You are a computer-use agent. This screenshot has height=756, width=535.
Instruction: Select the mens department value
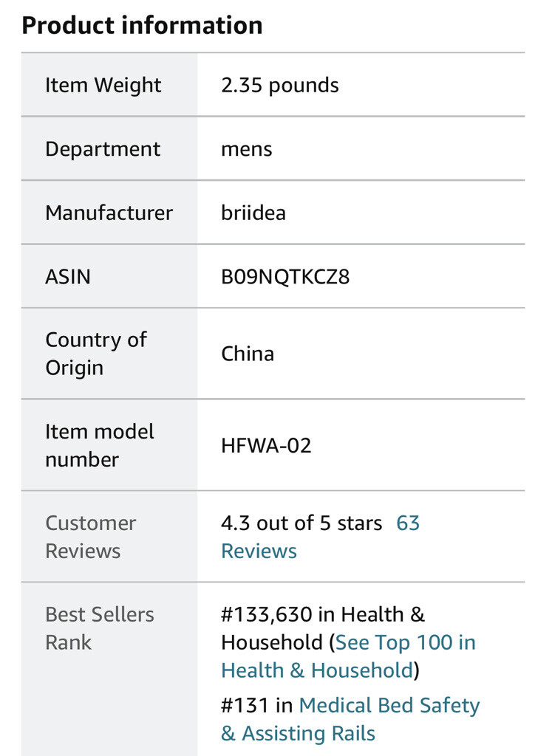click(247, 149)
